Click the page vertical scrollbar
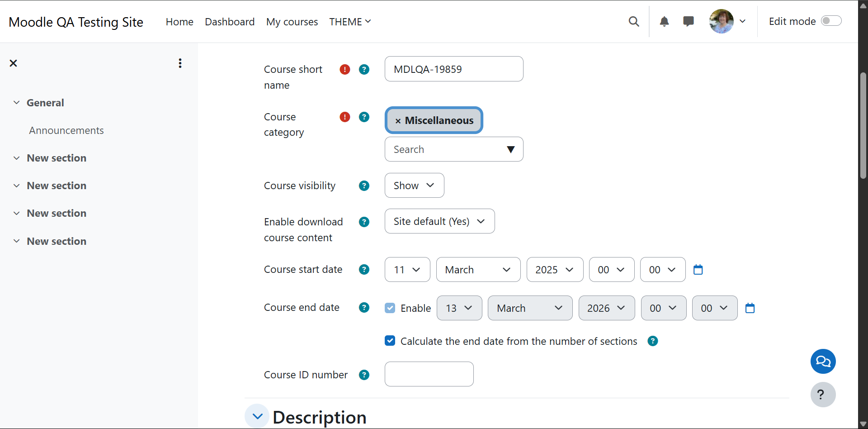 [x=863, y=126]
